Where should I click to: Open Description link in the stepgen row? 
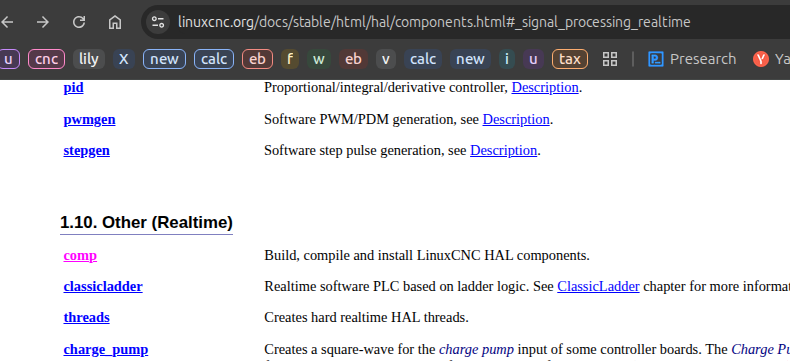[x=503, y=151]
